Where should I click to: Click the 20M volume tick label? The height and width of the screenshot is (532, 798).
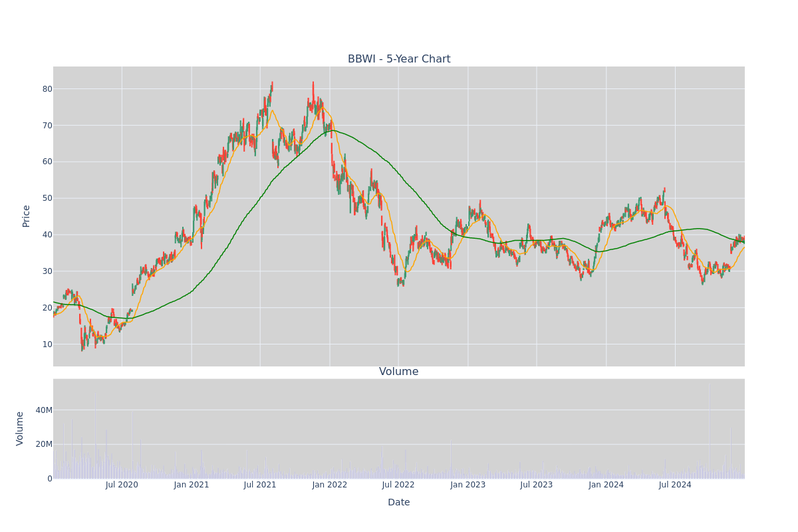[x=44, y=444]
